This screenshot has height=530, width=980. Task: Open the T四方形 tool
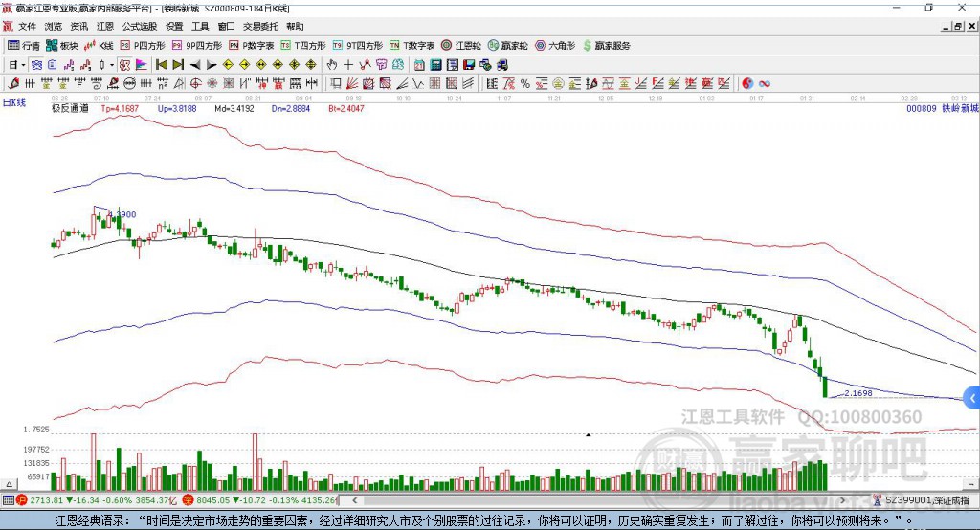303,46
